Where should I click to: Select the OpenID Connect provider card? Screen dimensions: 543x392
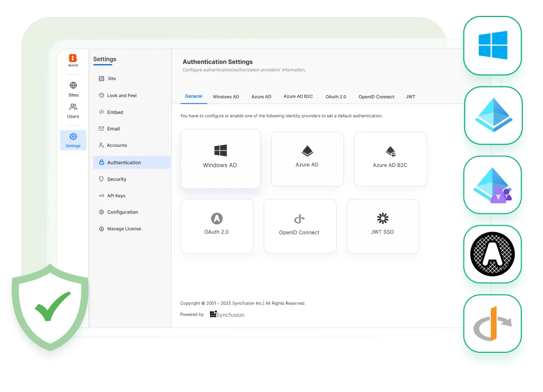click(300, 226)
